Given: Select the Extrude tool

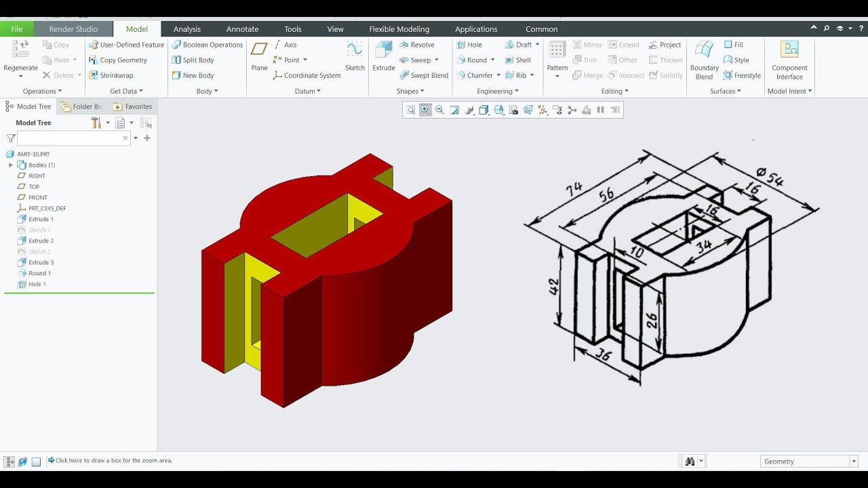Looking at the screenshot, I should coord(384,56).
